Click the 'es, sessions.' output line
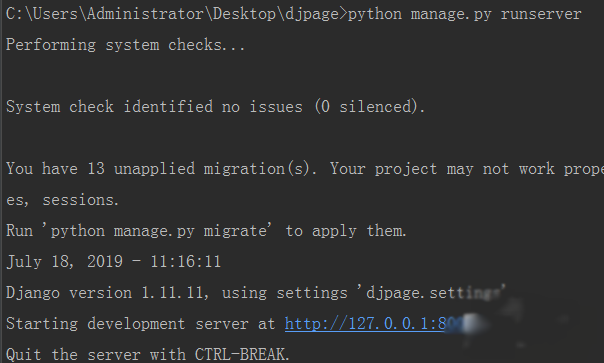 [x=62, y=200]
